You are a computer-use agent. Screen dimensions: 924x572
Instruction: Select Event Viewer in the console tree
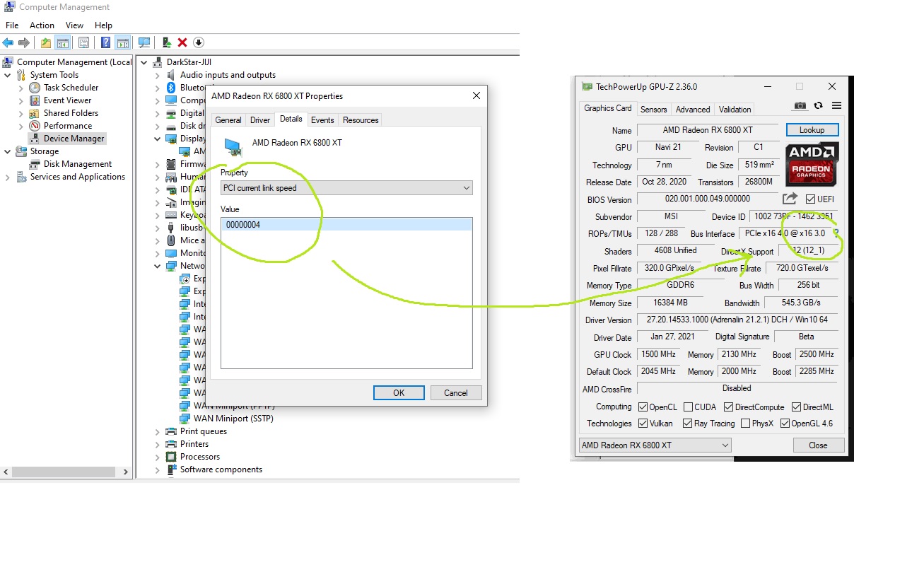pyautogui.click(x=67, y=100)
